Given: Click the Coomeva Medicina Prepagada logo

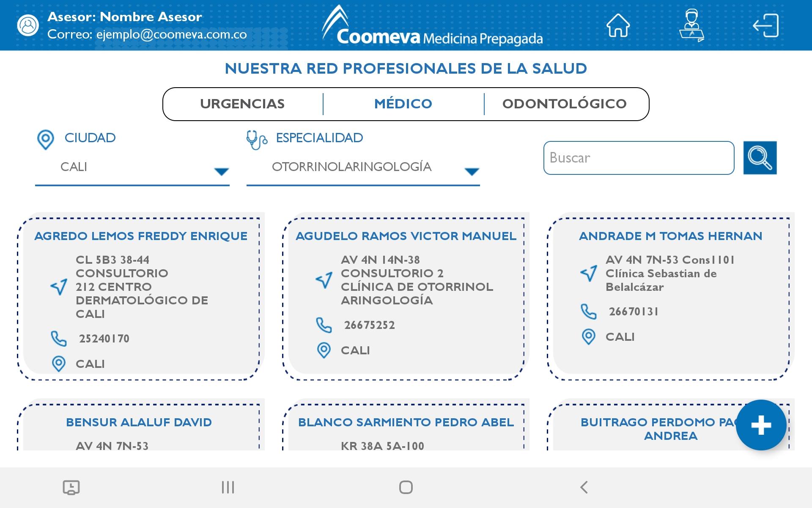Looking at the screenshot, I should point(432,25).
